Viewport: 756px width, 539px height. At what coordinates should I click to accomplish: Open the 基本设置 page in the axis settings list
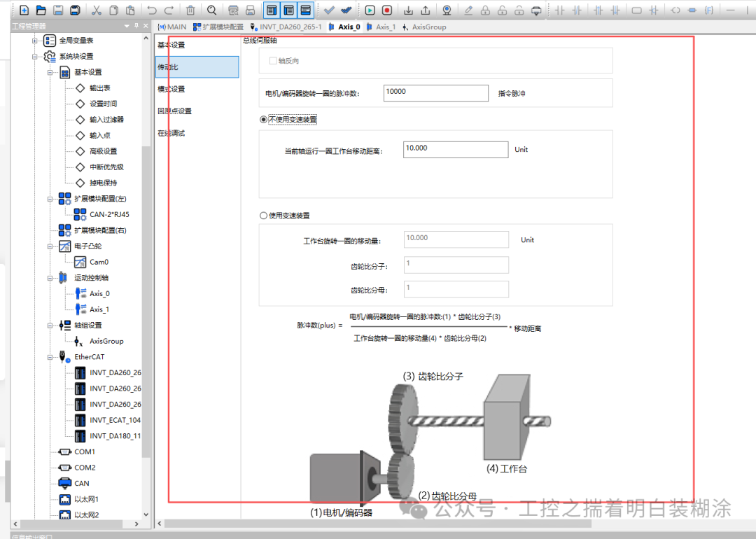click(x=197, y=45)
